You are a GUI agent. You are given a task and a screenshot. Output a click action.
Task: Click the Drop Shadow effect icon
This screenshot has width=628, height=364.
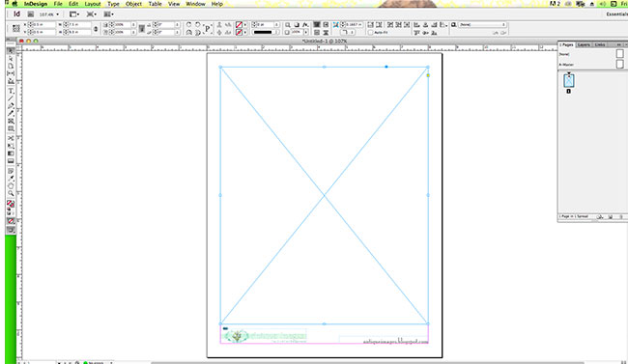pyautogui.click(x=297, y=25)
